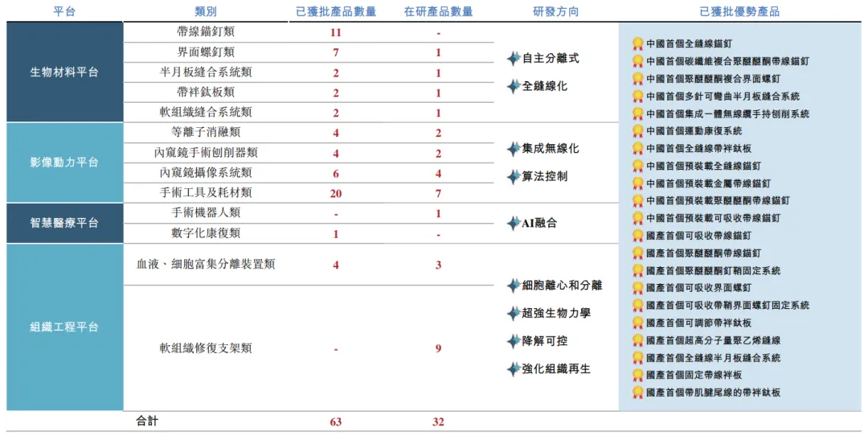Screen dimensions: 868x436
Task: Select the star icon beside 集成無線化
Action: 513,149
